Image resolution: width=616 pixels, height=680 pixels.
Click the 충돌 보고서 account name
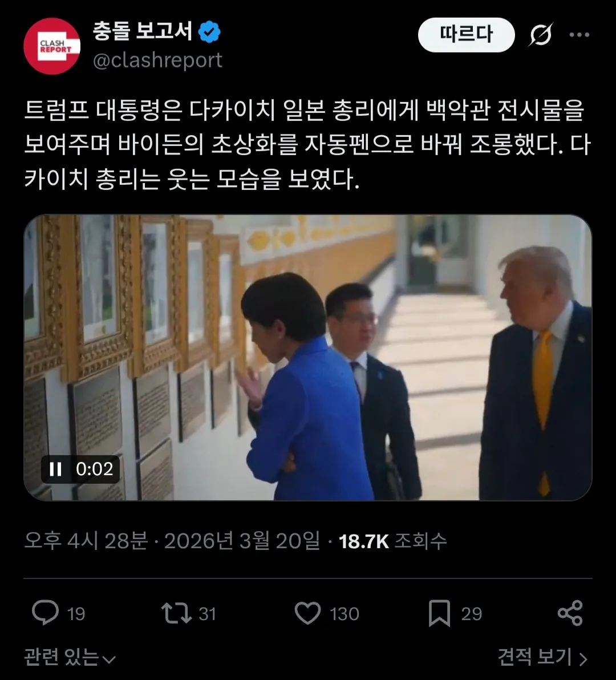tap(143, 31)
